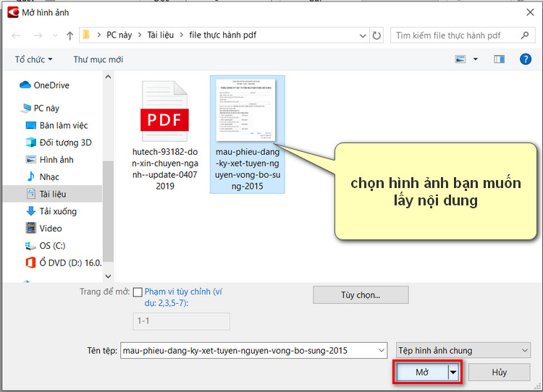The width and height of the screenshot is (543, 392).
Task: Expand the view options dropdown arrow
Action: pos(476,59)
